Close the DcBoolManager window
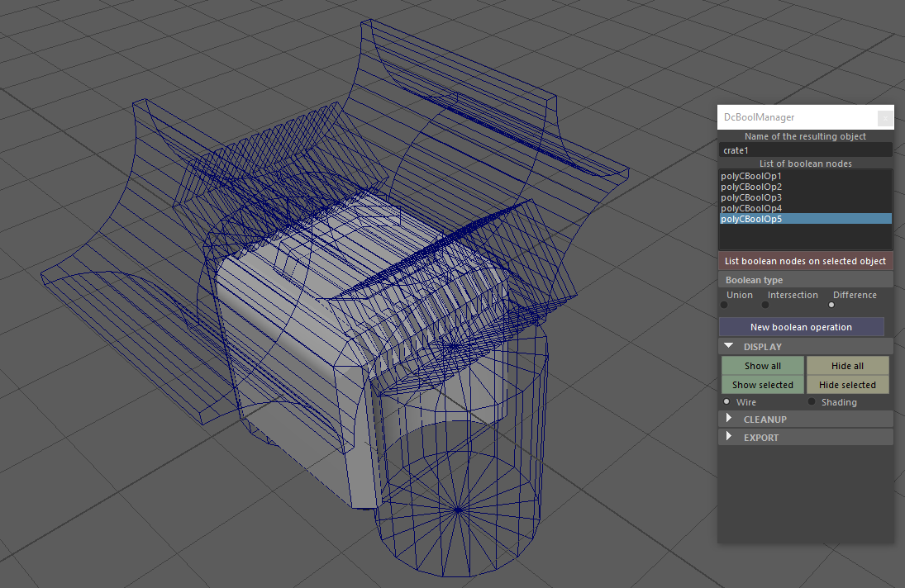Viewport: 905px width, 588px height. 885,118
